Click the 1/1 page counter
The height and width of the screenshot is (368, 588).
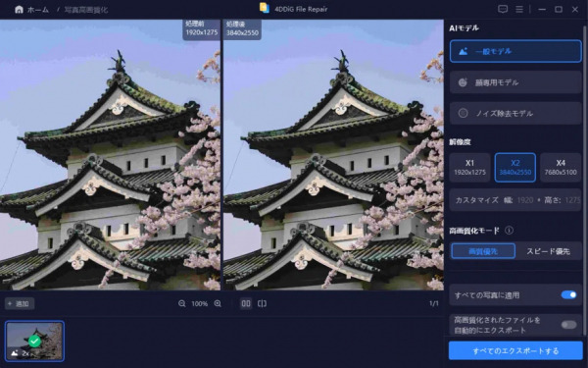434,303
